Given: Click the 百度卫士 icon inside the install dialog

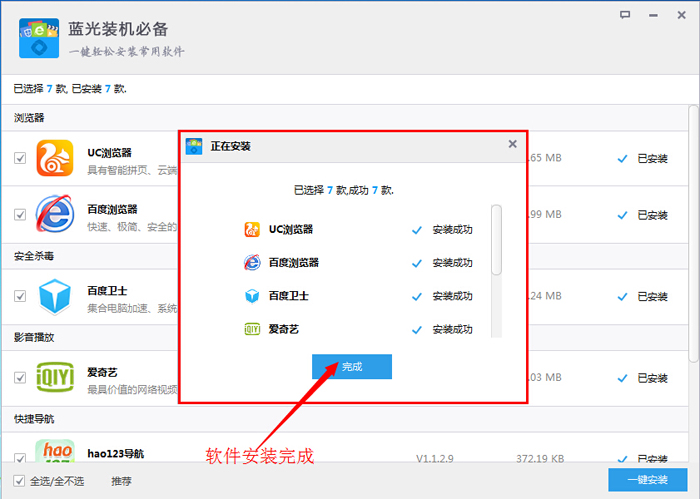Looking at the screenshot, I should click(x=252, y=296).
